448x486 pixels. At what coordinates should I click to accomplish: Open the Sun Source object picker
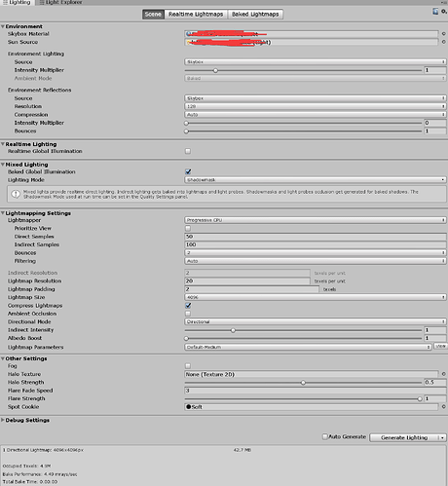443,42
